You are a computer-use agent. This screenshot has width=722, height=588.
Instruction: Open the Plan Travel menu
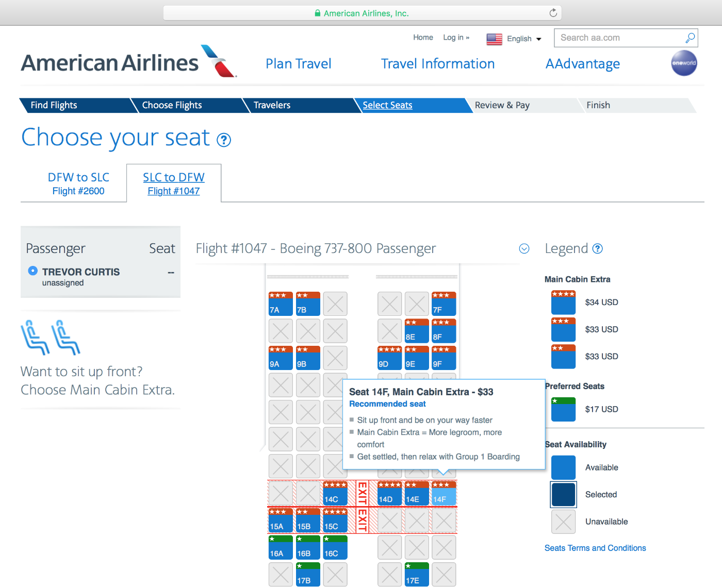298,64
